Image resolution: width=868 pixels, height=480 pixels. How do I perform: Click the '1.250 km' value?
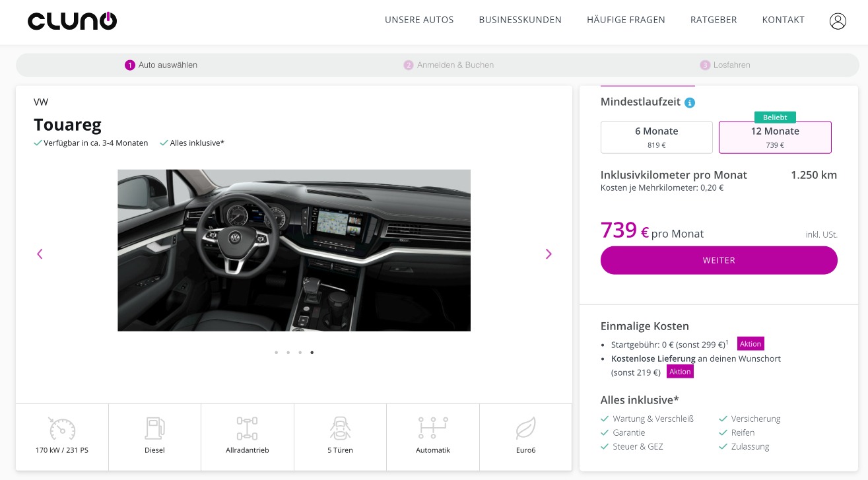814,175
